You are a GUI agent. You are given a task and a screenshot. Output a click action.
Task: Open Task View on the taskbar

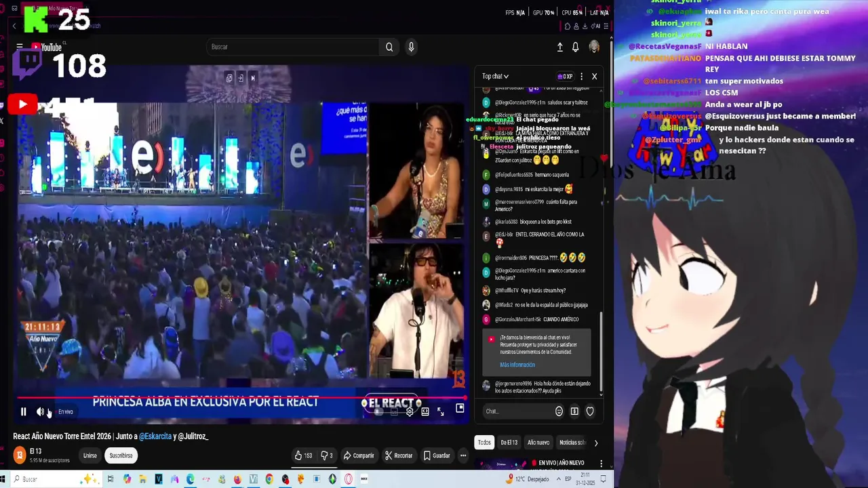pos(111,479)
